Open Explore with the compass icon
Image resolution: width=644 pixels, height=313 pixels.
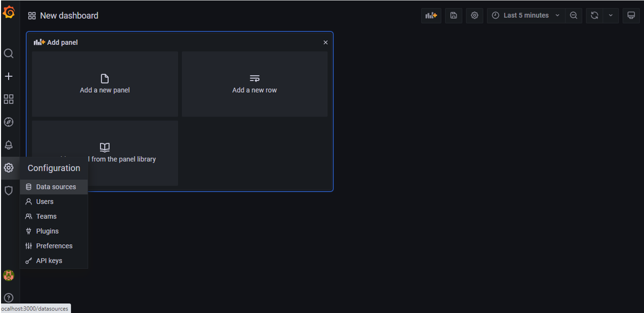click(9, 122)
